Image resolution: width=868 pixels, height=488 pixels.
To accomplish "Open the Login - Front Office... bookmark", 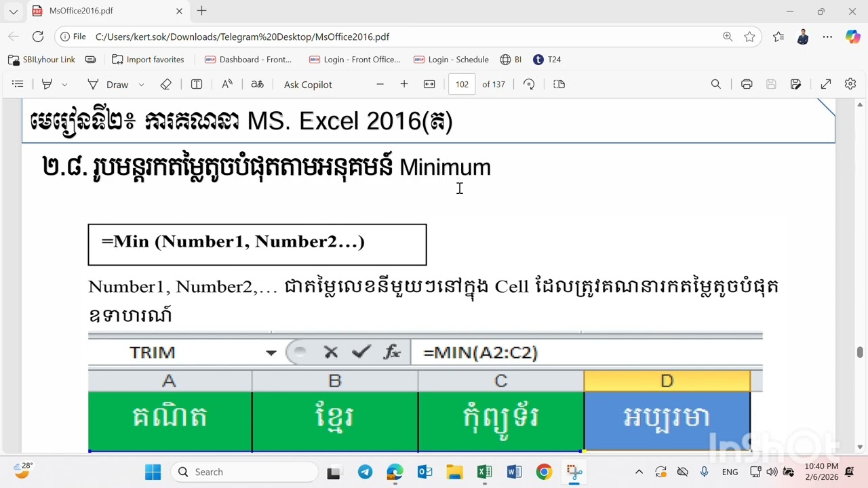I will tap(355, 60).
